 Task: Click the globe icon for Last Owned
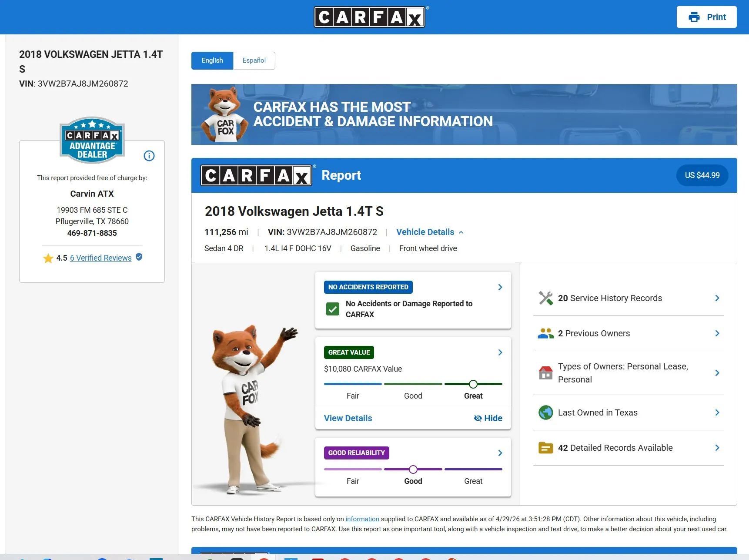545,412
